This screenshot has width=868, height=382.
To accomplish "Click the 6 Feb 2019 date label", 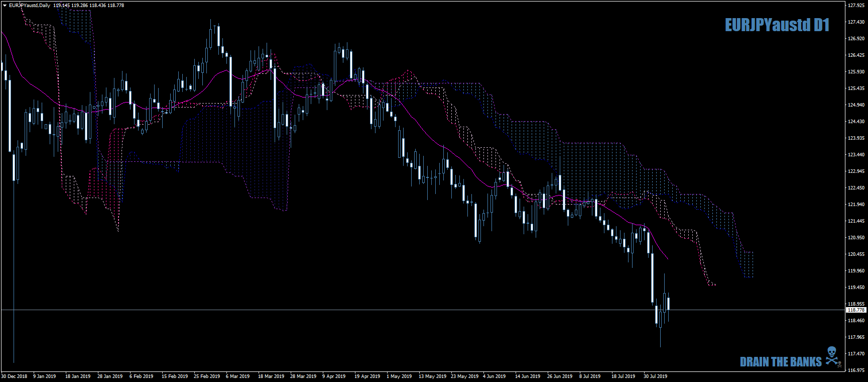I will click(142, 376).
